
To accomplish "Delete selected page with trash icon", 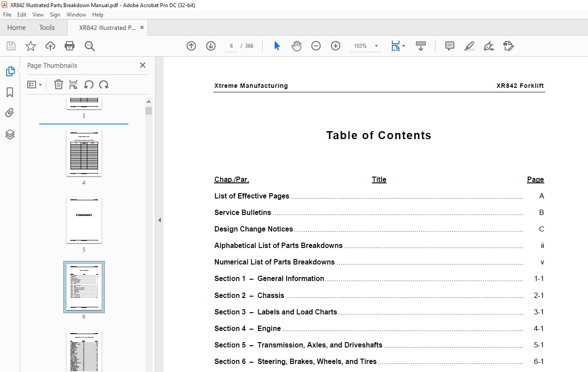I will 58,84.
